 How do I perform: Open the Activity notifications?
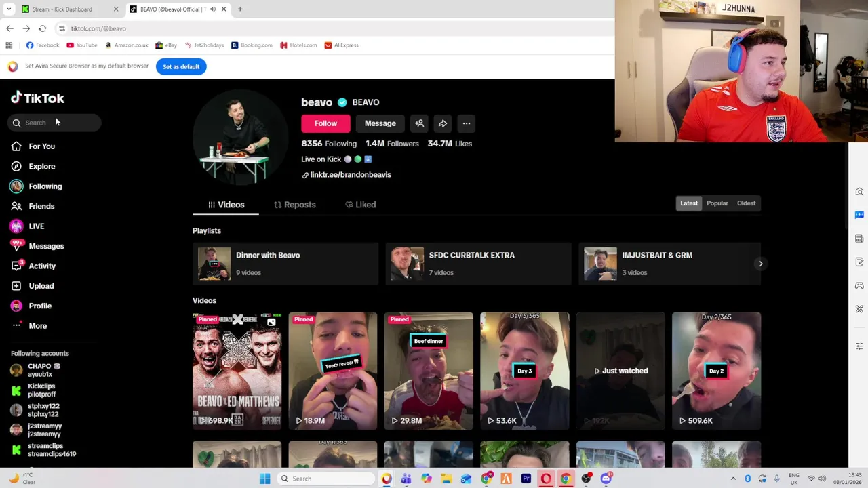[x=33, y=266]
